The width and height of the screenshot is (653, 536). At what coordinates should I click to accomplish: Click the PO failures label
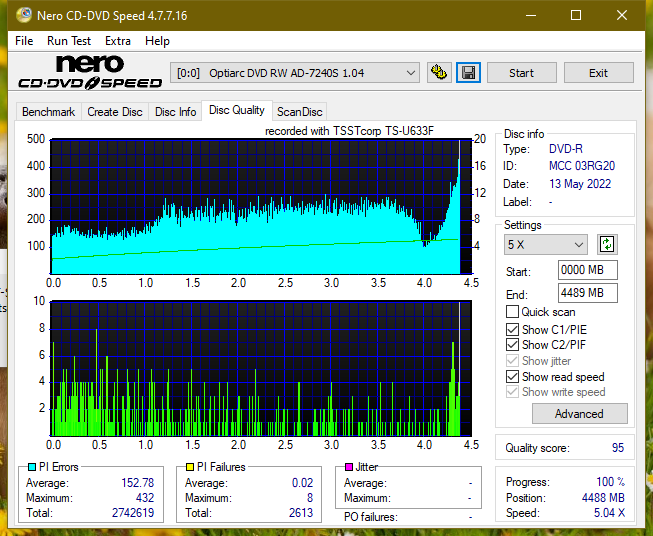pos(371,517)
